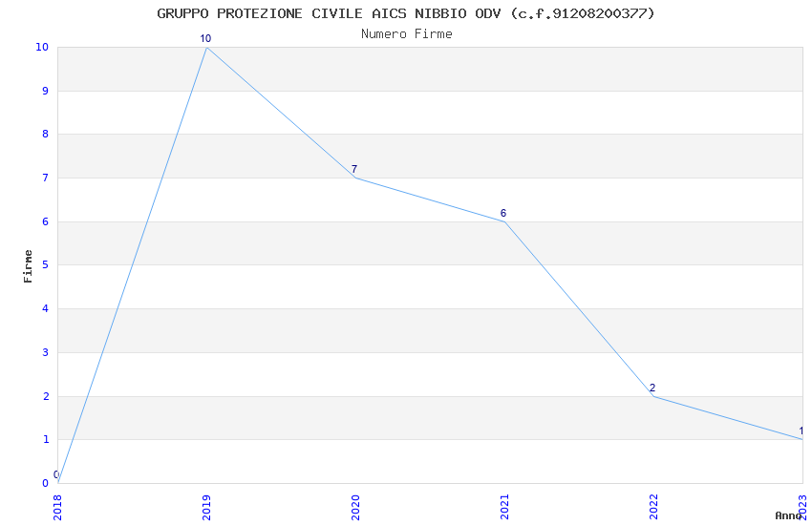Click the y-axis tick label 7
Screen dimensions: 812x525
pyautogui.click(x=46, y=178)
